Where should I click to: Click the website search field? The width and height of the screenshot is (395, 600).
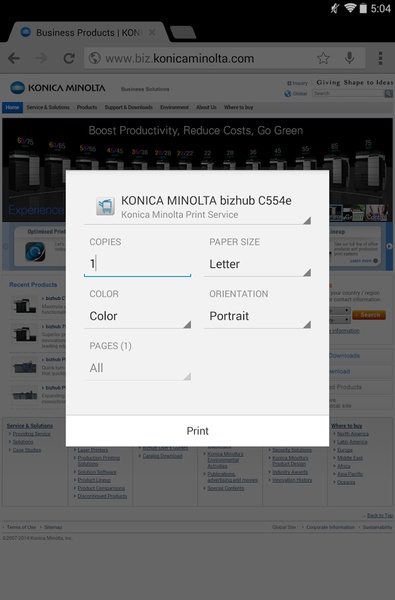(x=348, y=93)
